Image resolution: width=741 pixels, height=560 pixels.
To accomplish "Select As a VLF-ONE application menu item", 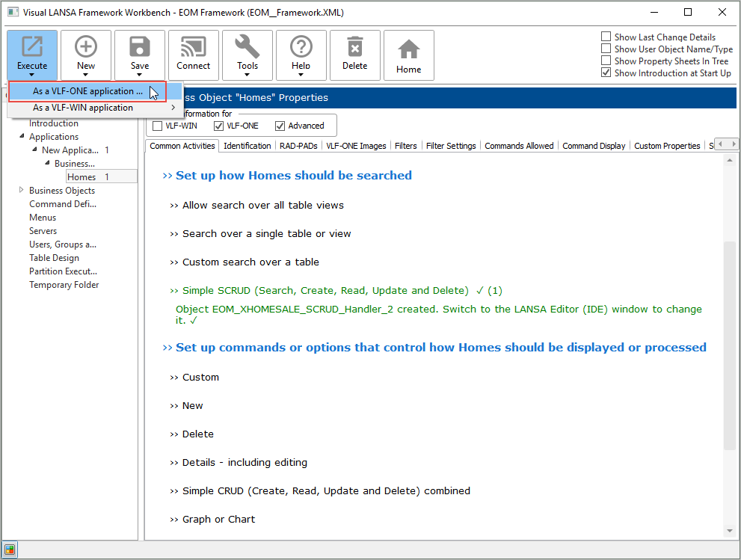I will (x=87, y=91).
